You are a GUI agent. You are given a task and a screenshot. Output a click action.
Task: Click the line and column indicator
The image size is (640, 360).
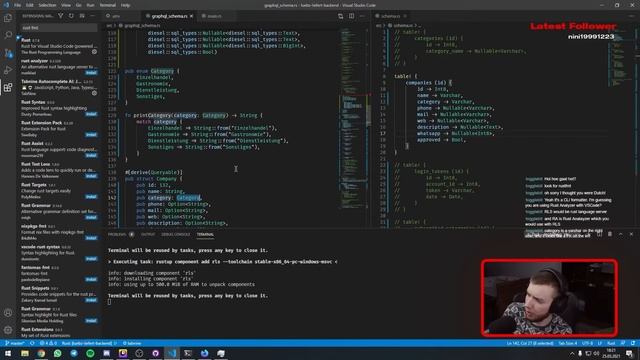(x=530, y=343)
